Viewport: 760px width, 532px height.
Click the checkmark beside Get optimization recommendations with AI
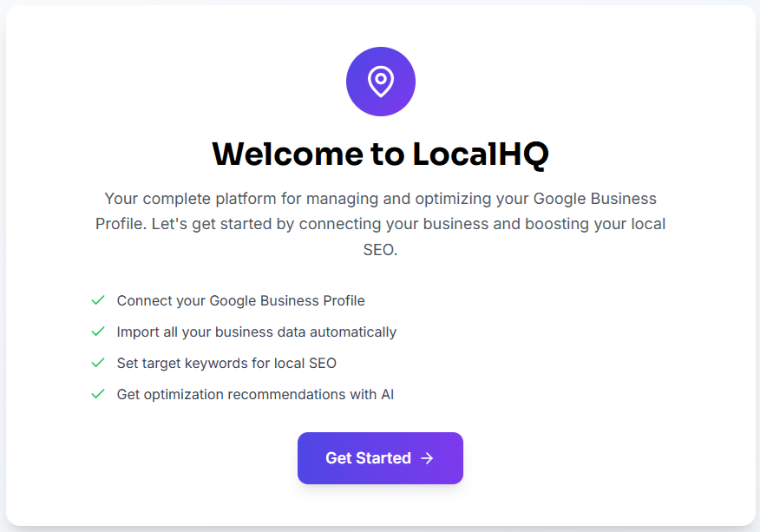click(x=98, y=394)
